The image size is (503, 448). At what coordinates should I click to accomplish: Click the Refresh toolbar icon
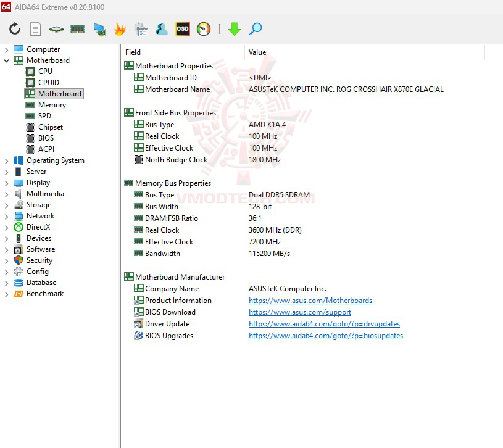pos(15,29)
